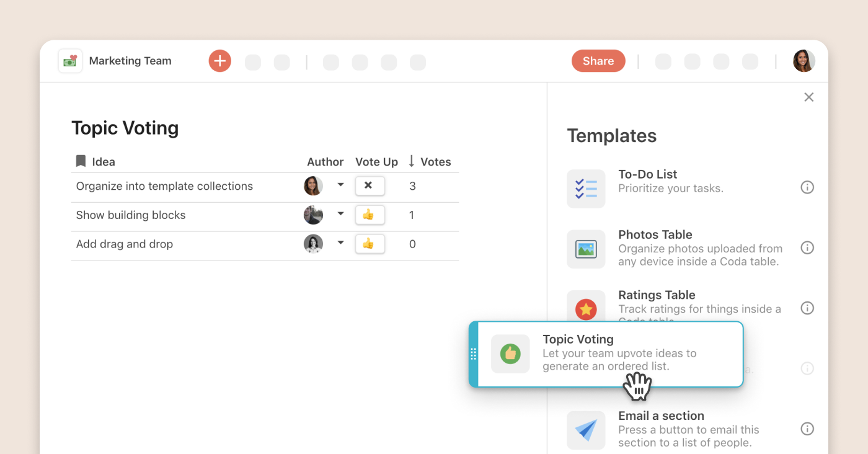The width and height of the screenshot is (868, 454).
Task: View info about the Email a section template
Action: [x=807, y=429]
